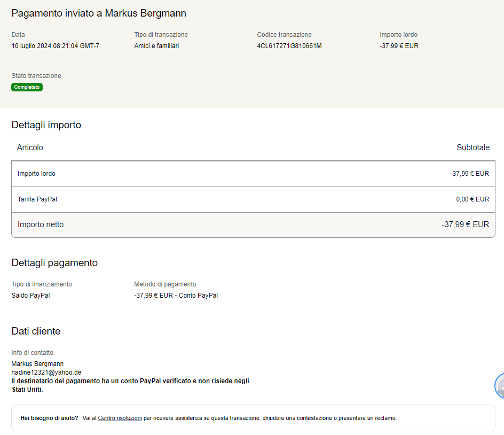Click the Dettagli importo heading
504x435 pixels.
(x=46, y=125)
